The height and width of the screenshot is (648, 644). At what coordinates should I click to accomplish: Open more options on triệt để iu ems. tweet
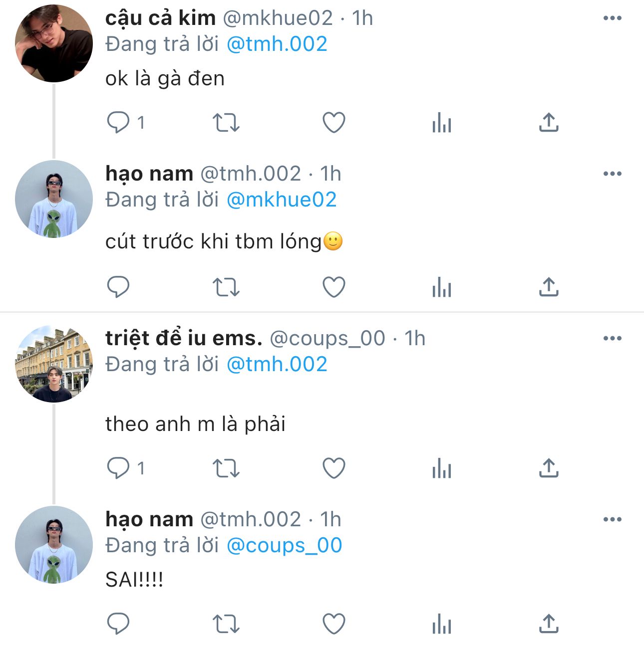click(612, 339)
